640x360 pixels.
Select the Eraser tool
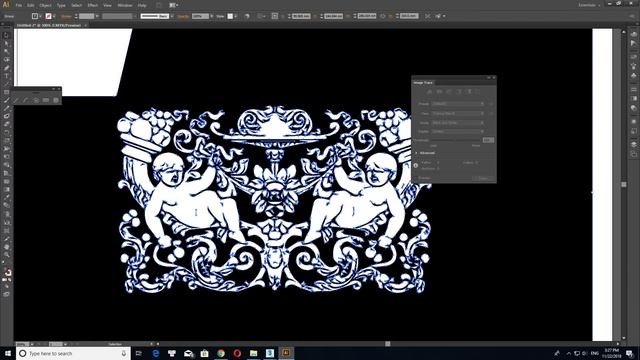pos(6,124)
